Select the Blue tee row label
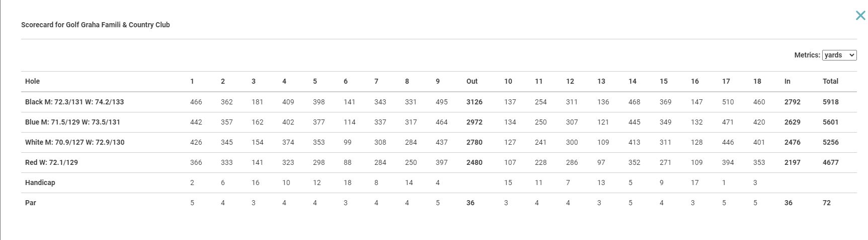 (x=72, y=122)
